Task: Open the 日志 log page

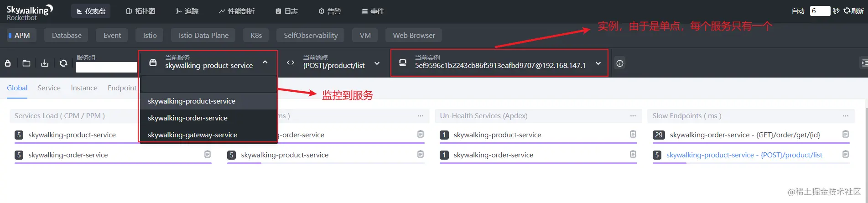Action: coord(286,11)
